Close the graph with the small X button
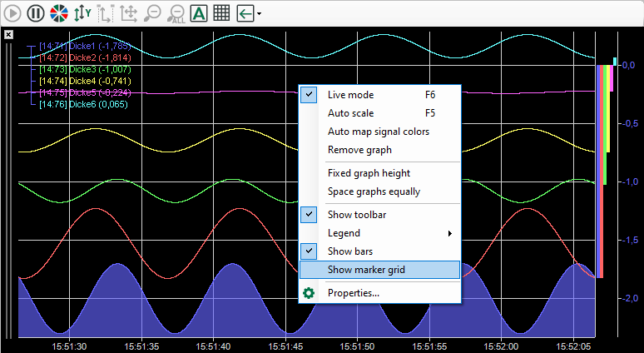The width and height of the screenshot is (644, 353). [8, 34]
